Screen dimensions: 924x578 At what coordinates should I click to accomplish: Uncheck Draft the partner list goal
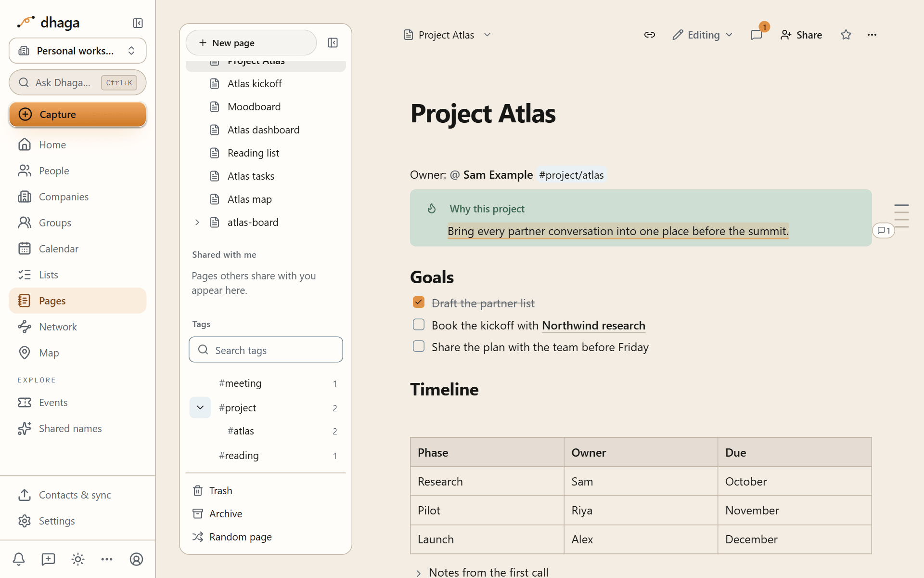tap(419, 302)
